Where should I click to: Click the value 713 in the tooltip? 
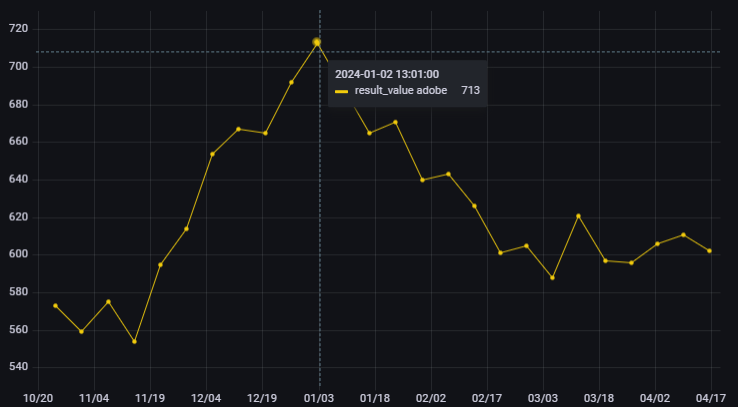point(471,90)
